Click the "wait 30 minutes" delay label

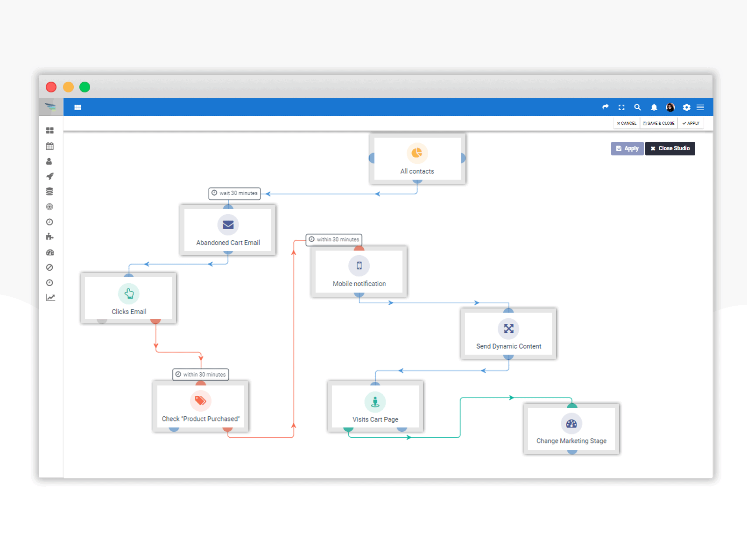[234, 193]
